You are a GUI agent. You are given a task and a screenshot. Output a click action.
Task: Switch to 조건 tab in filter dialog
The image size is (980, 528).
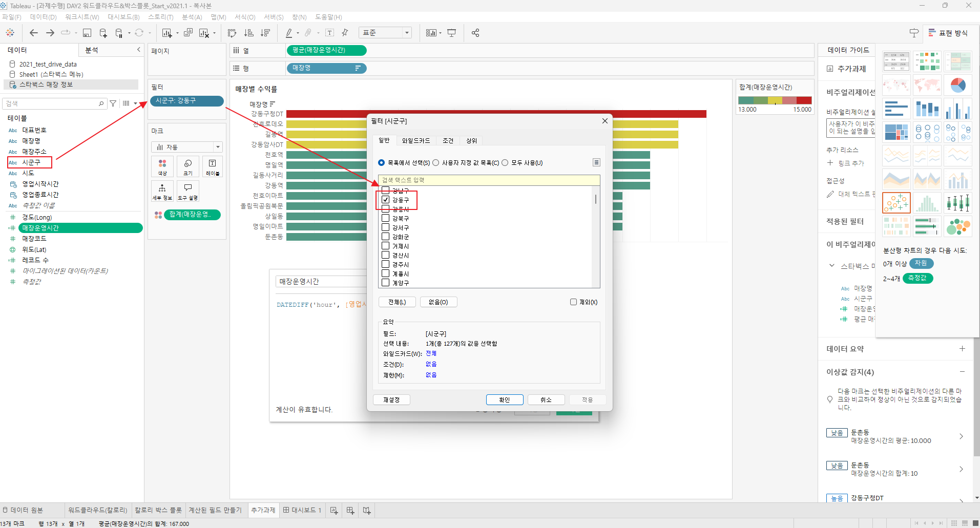(x=448, y=140)
